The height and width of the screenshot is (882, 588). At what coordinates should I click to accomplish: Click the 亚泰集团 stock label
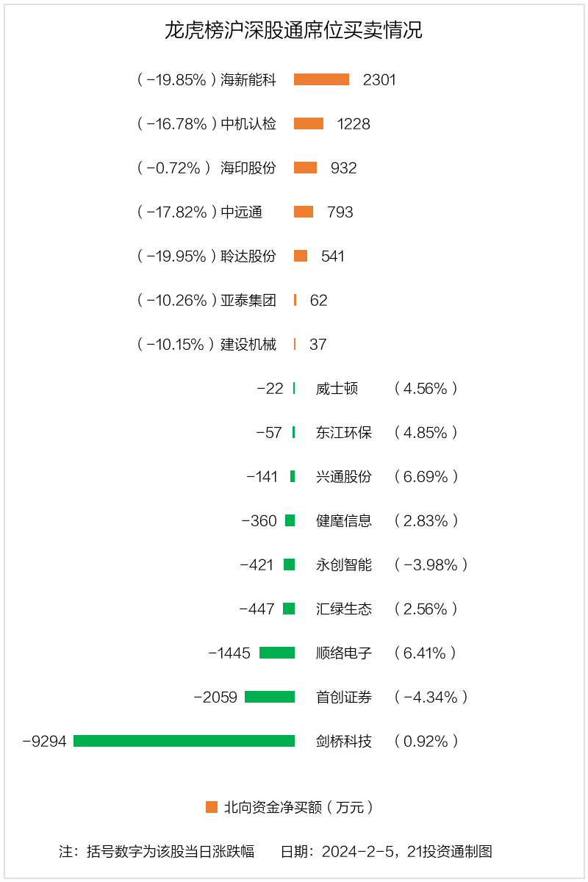click(x=248, y=300)
